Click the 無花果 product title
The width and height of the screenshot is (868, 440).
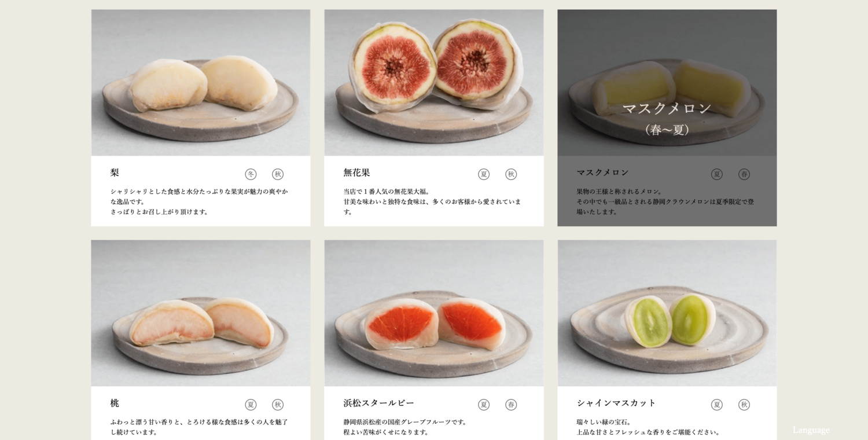point(356,173)
